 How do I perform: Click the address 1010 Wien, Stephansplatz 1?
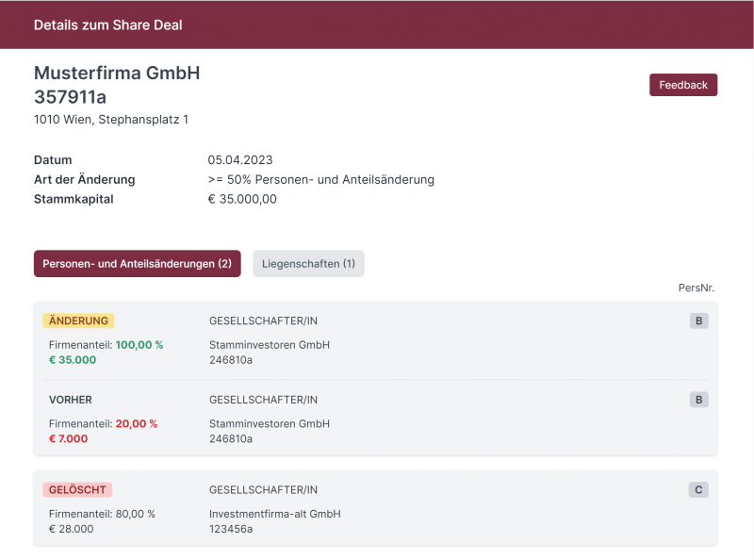(111, 120)
